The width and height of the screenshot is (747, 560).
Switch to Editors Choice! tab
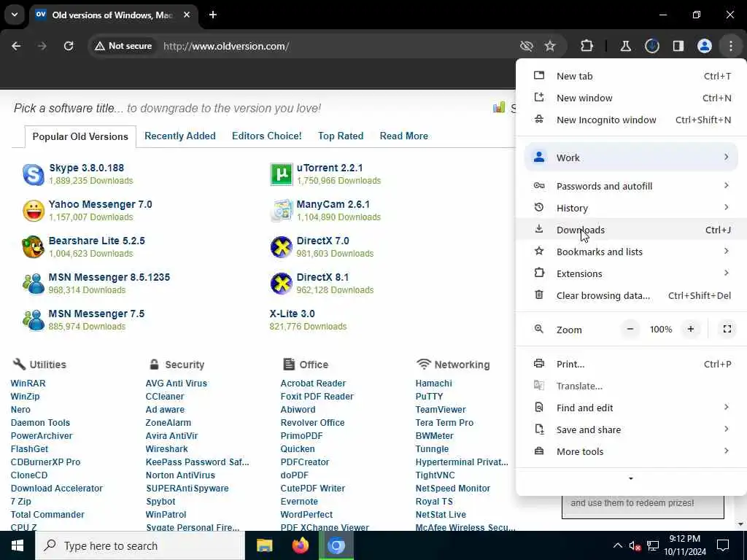[x=267, y=136]
